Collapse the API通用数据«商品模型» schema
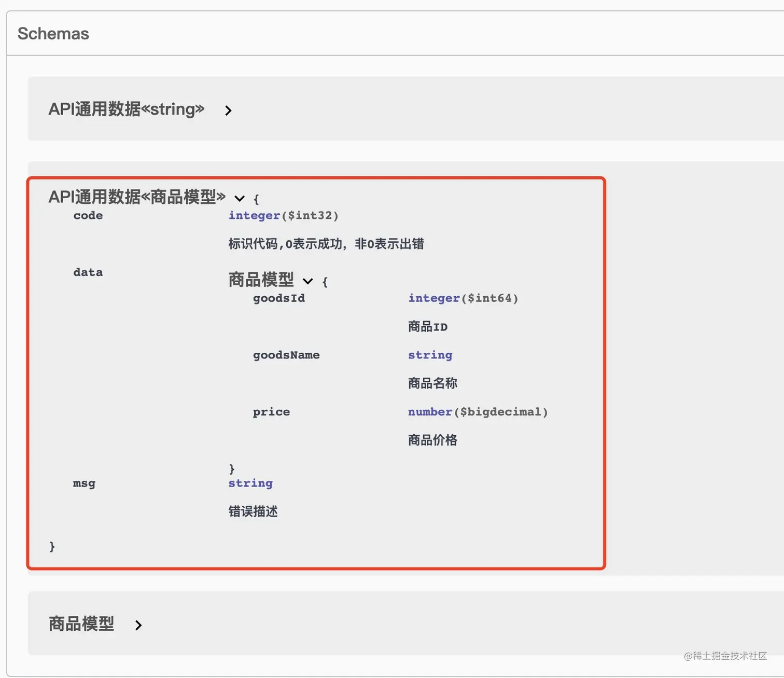784x678 pixels. tap(239, 198)
